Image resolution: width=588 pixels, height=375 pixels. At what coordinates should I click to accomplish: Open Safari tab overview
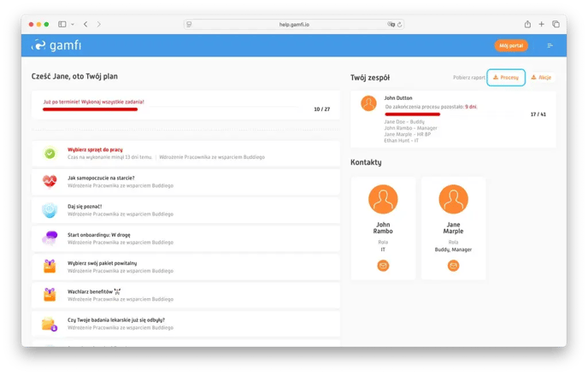point(556,24)
